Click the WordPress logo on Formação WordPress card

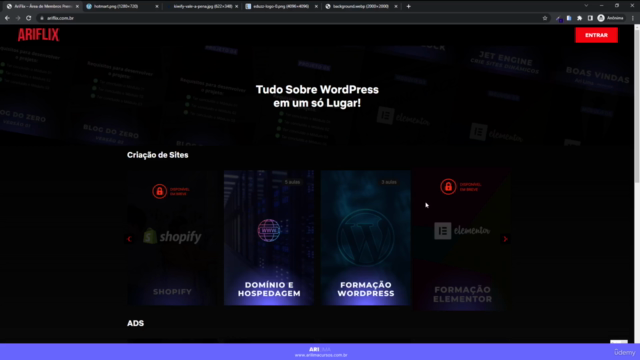click(366, 238)
